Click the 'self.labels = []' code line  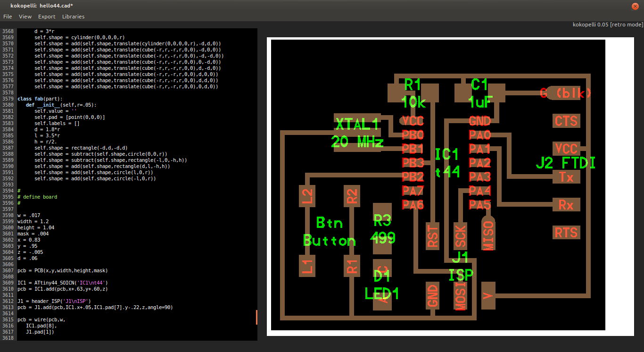click(x=57, y=123)
